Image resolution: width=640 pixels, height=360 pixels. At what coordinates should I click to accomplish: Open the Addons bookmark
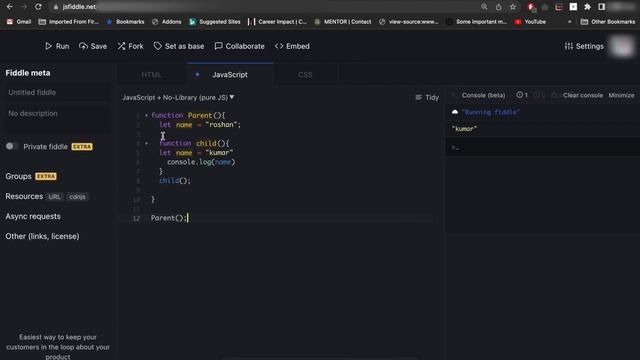[167, 22]
